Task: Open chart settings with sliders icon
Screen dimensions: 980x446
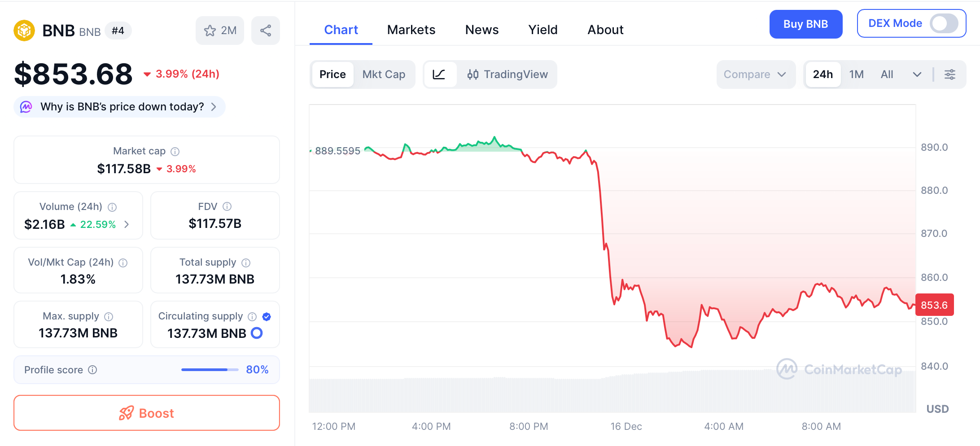Action: coord(950,74)
